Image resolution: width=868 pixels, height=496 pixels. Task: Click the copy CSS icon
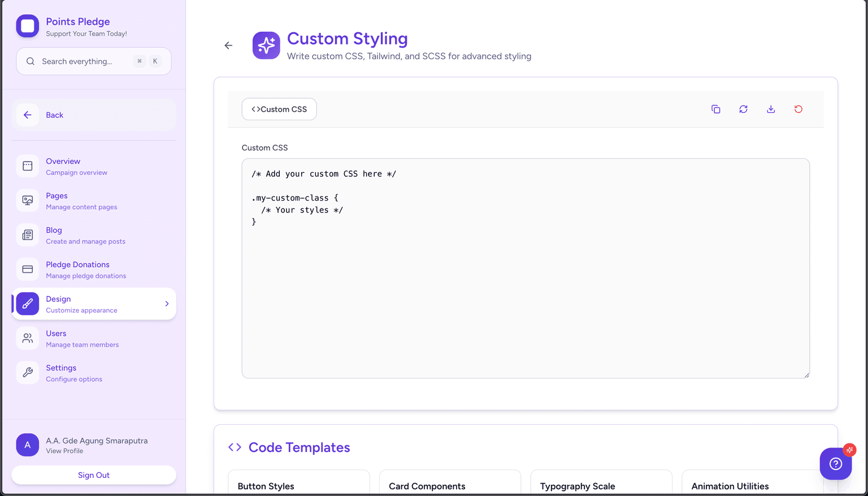tap(715, 109)
